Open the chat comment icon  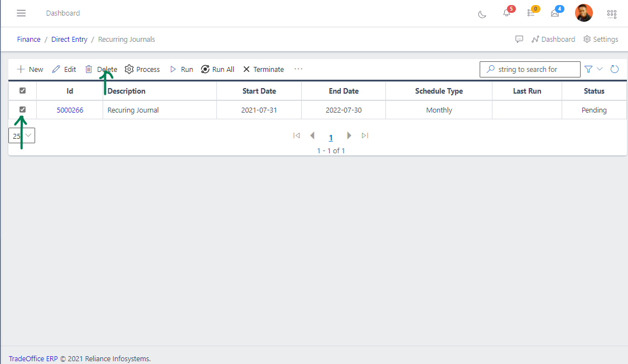click(519, 40)
